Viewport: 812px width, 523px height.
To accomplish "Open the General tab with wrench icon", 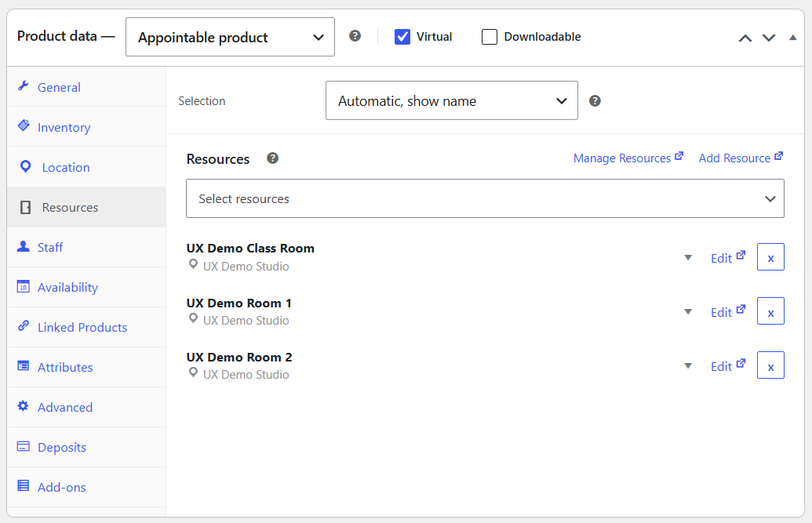I will click(86, 87).
